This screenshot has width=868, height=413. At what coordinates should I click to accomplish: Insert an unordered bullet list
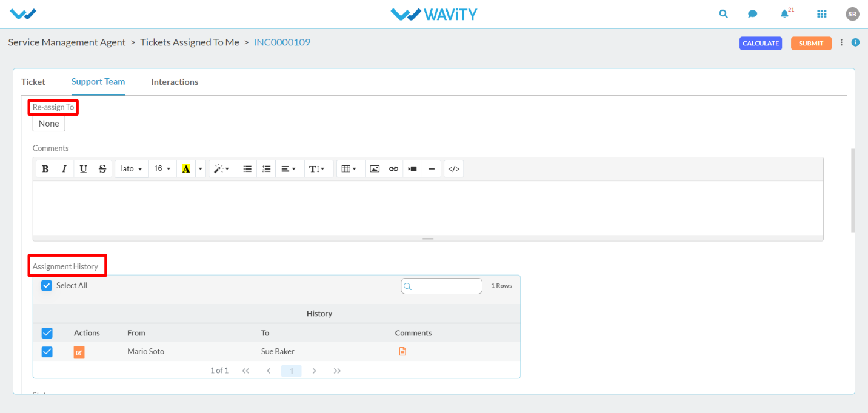click(x=247, y=169)
